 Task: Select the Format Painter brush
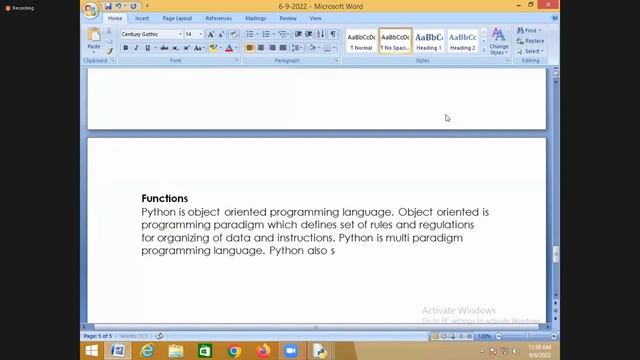coord(109,51)
